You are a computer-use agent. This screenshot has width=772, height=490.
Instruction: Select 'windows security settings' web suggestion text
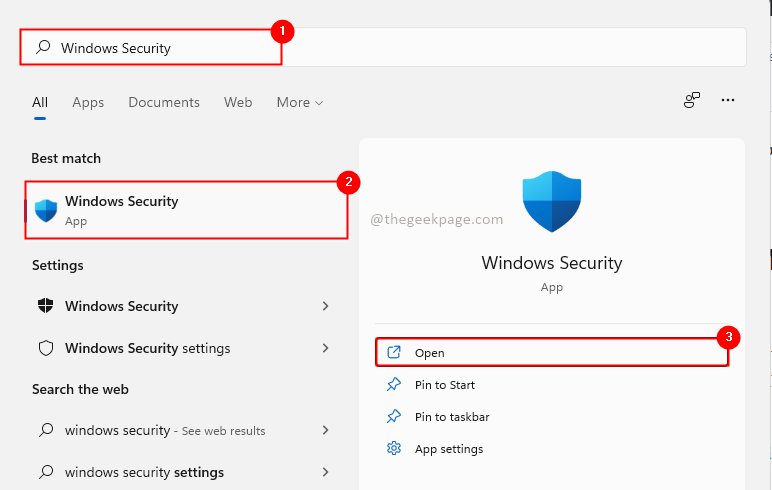pyautogui.click(x=144, y=472)
